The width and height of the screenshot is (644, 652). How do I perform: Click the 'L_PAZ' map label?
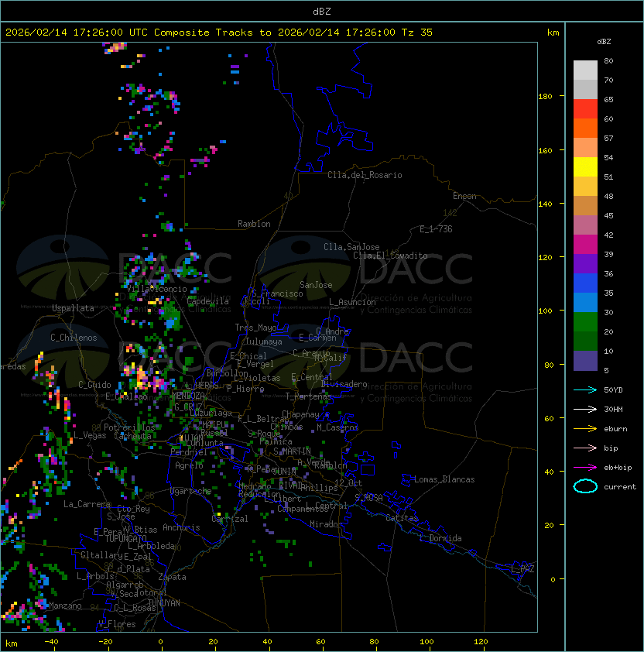coord(522,569)
